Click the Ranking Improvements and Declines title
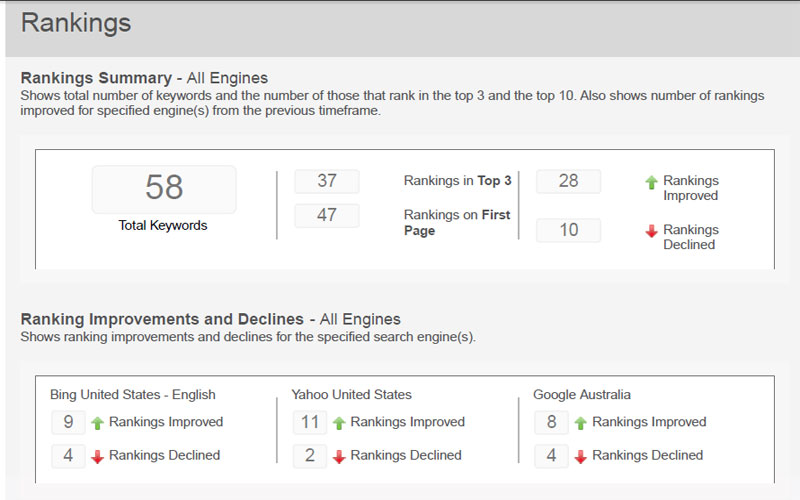 pos(210,319)
